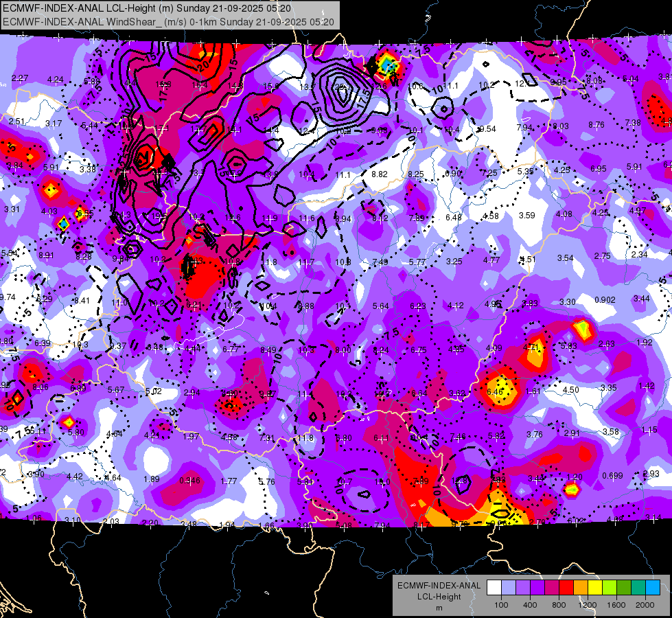Click the map value 3.31
Screen dimensions: 672x618
tap(12, 209)
